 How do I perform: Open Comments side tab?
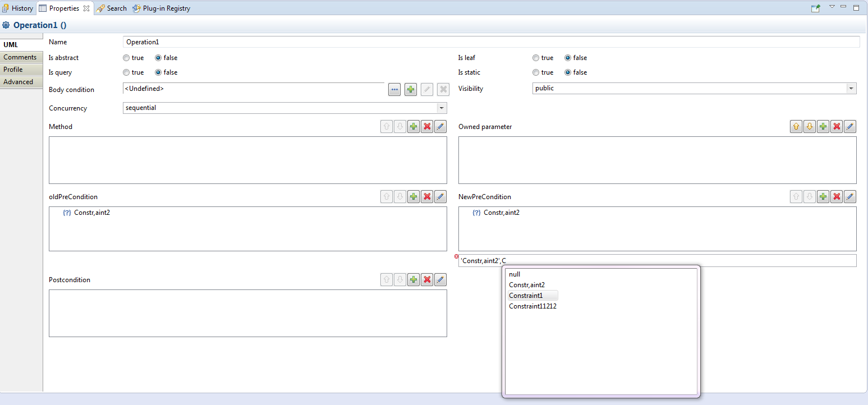point(21,57)
